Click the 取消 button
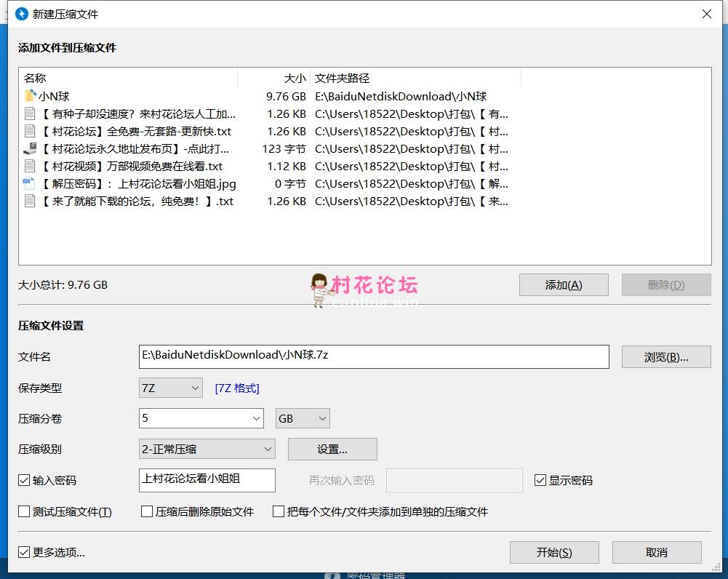This screenshot has width=728, height=579. [x=657, y=552]
